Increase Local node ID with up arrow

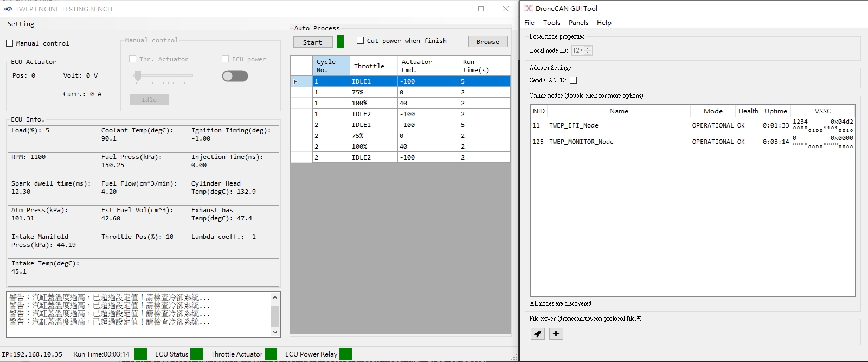point(588,48)
